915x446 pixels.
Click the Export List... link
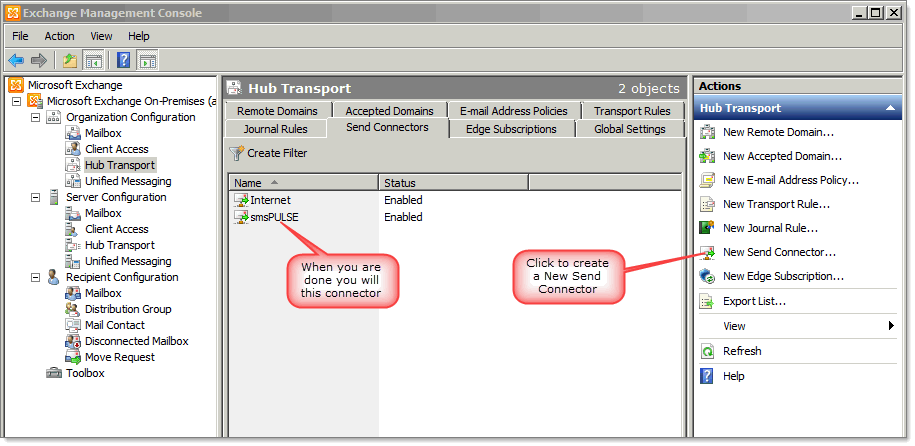[x=755, y=301]
